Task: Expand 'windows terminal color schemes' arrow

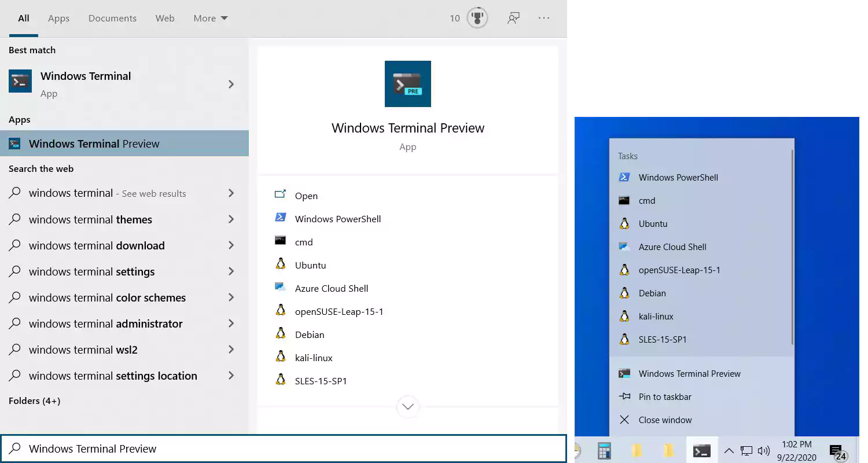Action: pyautogui.click(x=231, y=297)
